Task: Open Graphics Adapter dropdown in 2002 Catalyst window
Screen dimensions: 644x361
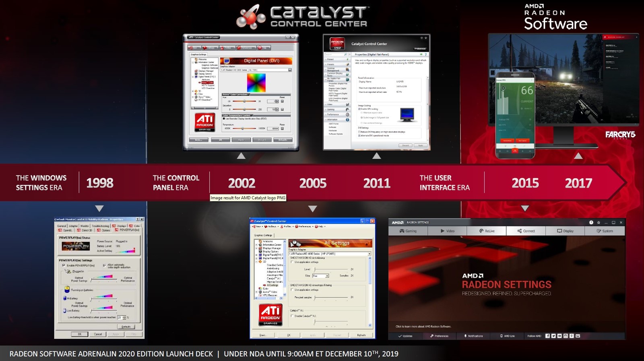Action: [289, 70]
